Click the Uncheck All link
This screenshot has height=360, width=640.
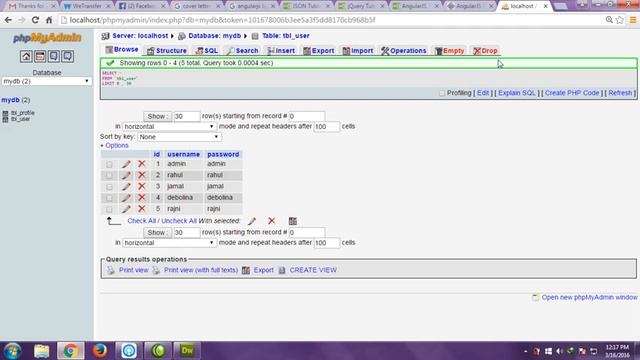179,221
